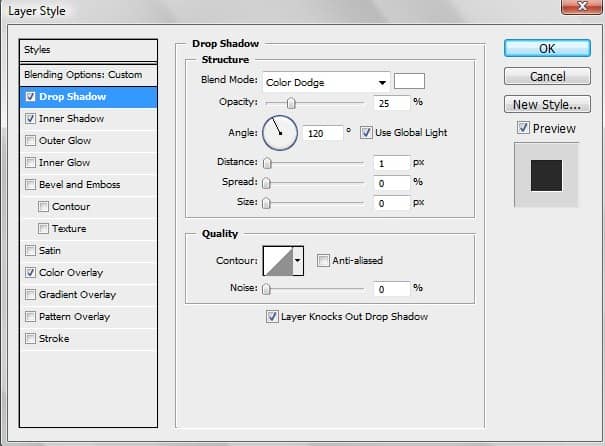Click the contour curve thumbnail

coord(278,261)
